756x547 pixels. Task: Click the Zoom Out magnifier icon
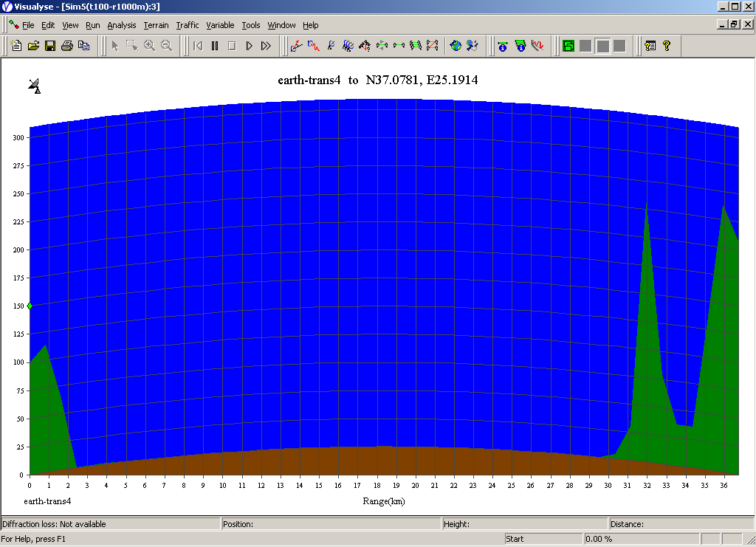point(166,46)
